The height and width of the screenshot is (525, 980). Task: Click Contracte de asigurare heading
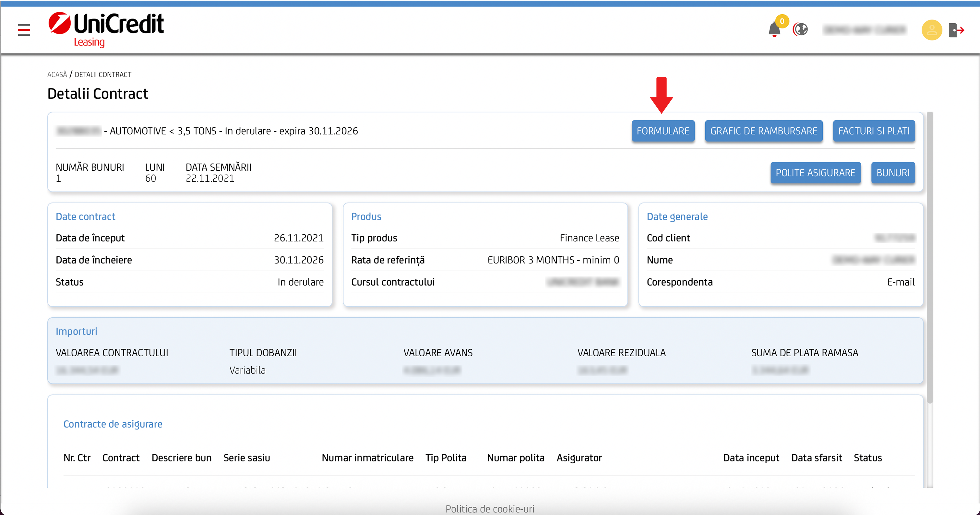[113, 424]
